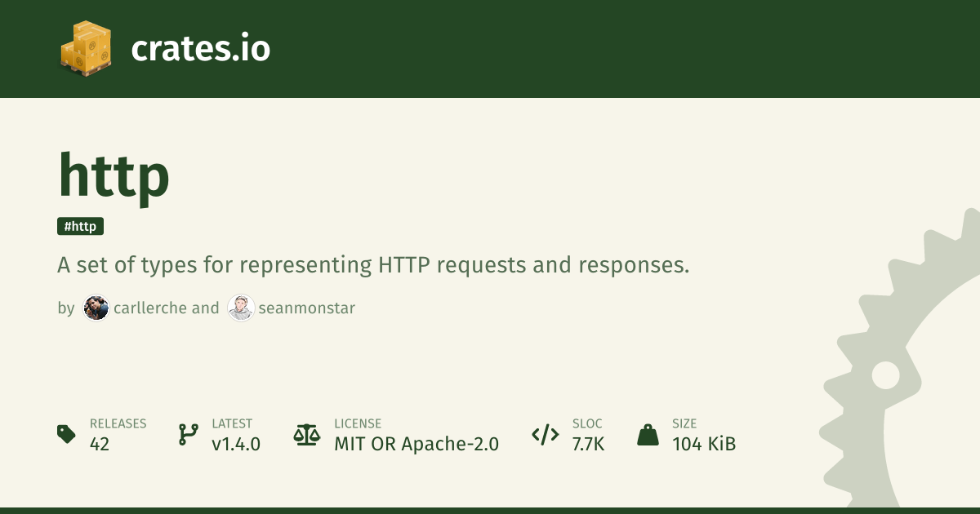This screenshot has width=980, height=514.
Task: Click the 42 releases count
Action: [x=100, y=444]
